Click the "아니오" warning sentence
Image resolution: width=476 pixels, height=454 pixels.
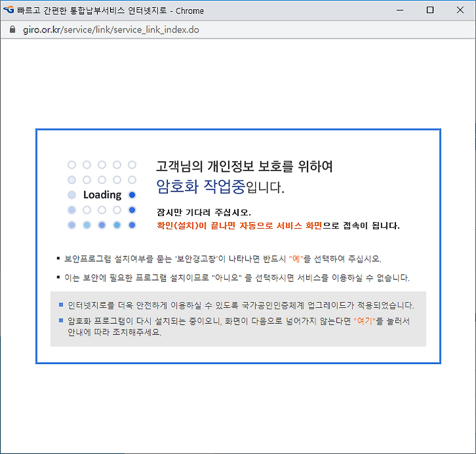click(x=237, y=278)
